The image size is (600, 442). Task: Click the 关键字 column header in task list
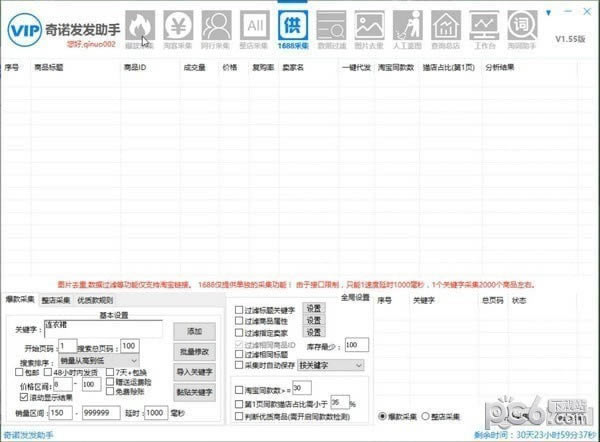click(x=424, y=300)
